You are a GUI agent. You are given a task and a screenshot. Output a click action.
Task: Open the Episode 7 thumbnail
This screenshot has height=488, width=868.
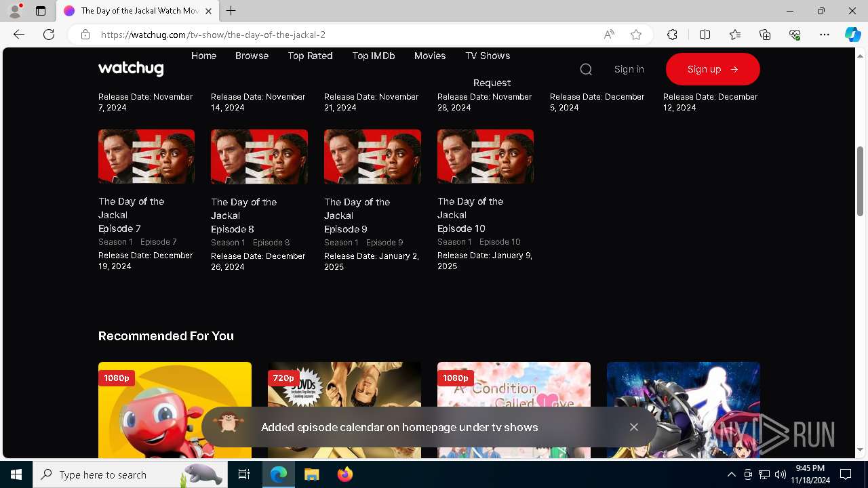(x=146, y=157)
